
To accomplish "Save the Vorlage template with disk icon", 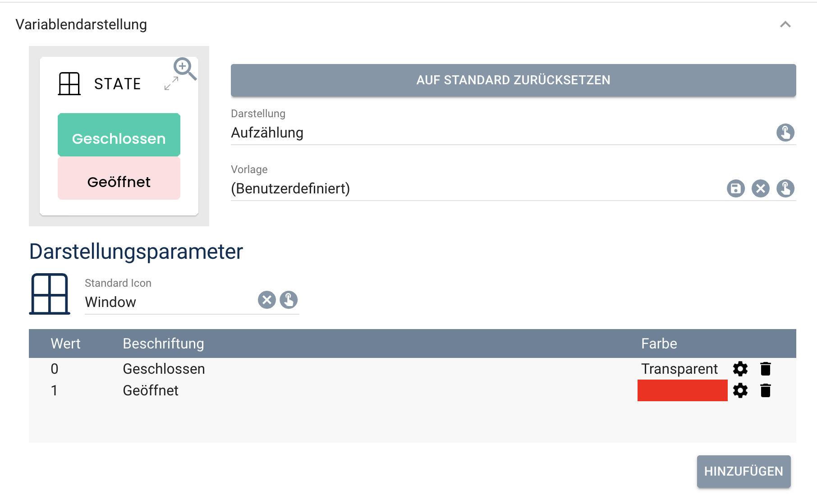I will point(736,188).
